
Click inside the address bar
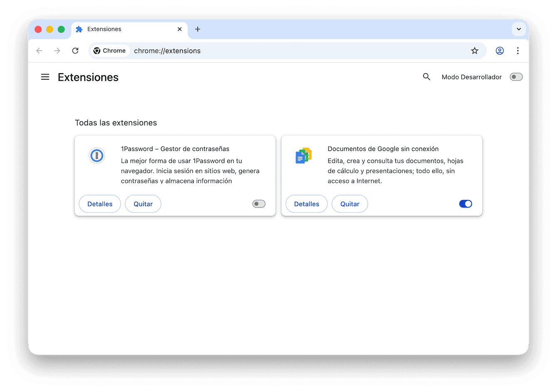249,50
